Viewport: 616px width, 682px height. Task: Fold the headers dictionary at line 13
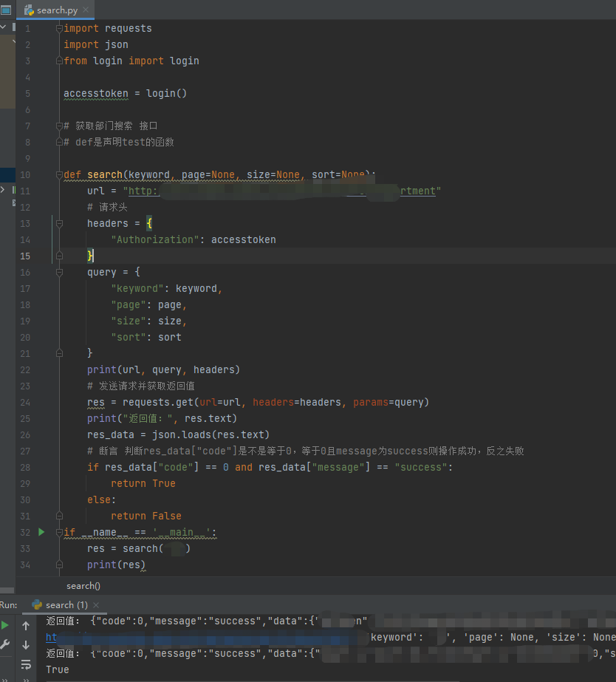click(59, 224)
